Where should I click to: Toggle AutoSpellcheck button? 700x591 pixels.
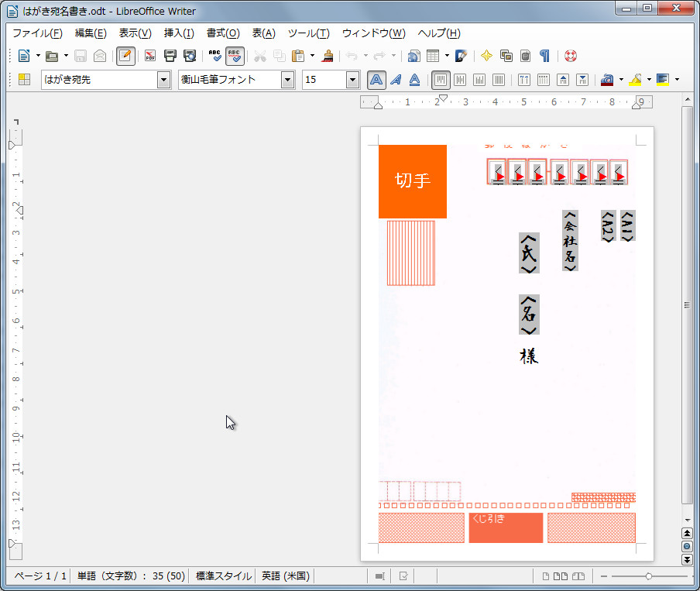[235, 56]
